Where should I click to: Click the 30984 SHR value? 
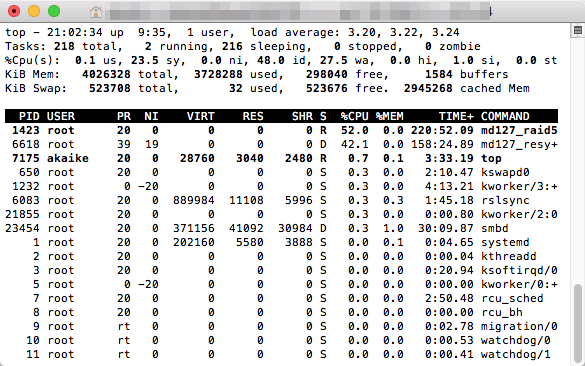point(295,228)
